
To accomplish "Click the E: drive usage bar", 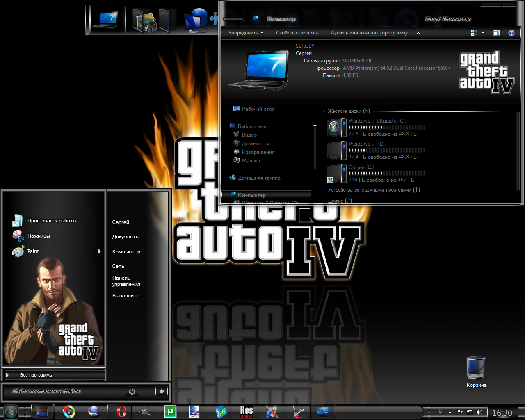I will pyautogui.click(x=387, y=173).
